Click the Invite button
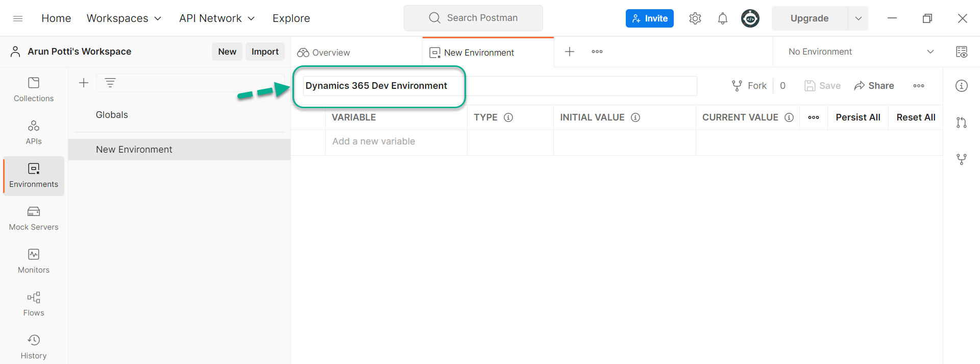The height and width of the screenshot is (364, 980). 650,18
